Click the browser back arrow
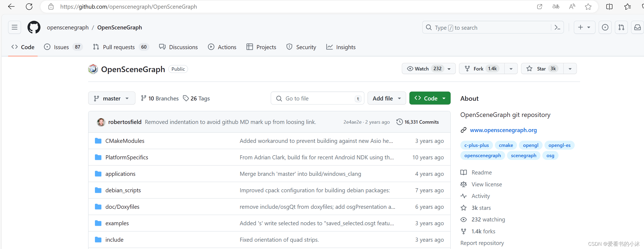The image size is (644, 249). [x=11, y=6]
